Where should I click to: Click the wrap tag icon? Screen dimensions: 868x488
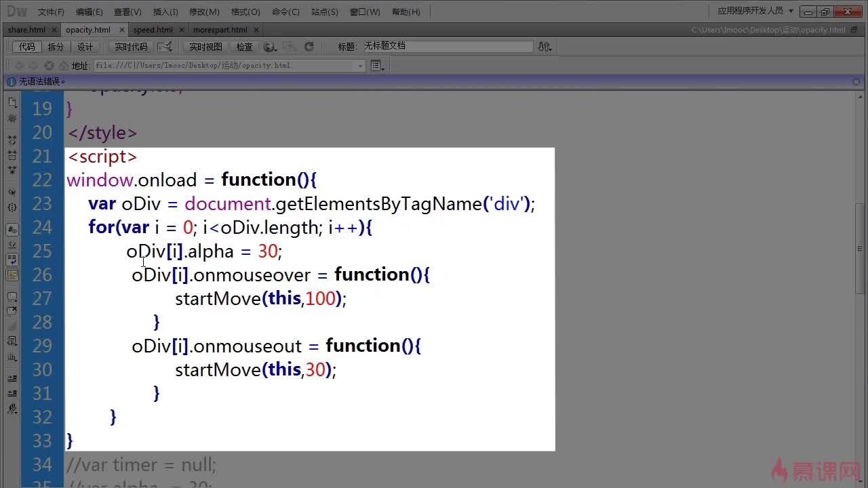12,327
